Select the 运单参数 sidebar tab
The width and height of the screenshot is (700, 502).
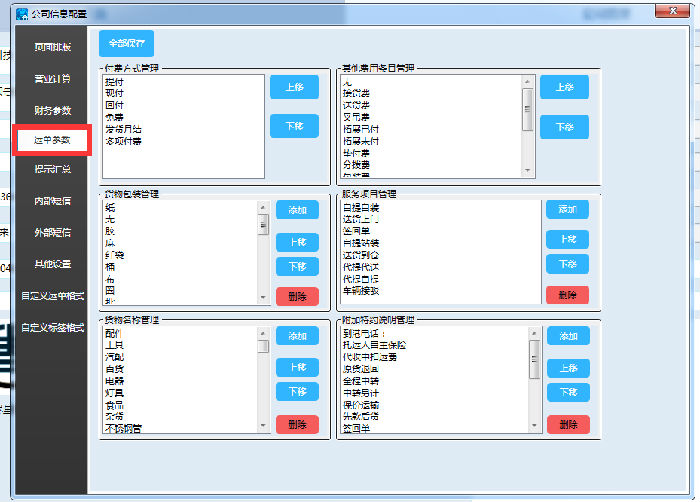[52, 140]
